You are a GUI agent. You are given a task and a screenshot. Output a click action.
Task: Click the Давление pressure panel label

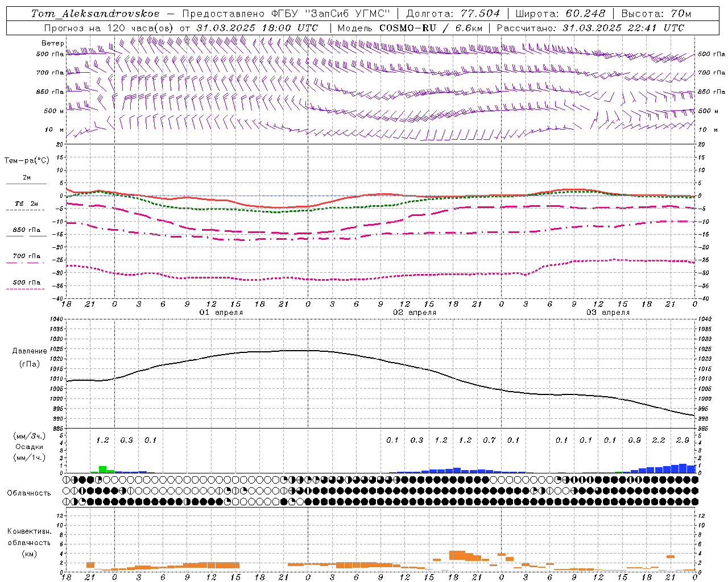(30, 351)
